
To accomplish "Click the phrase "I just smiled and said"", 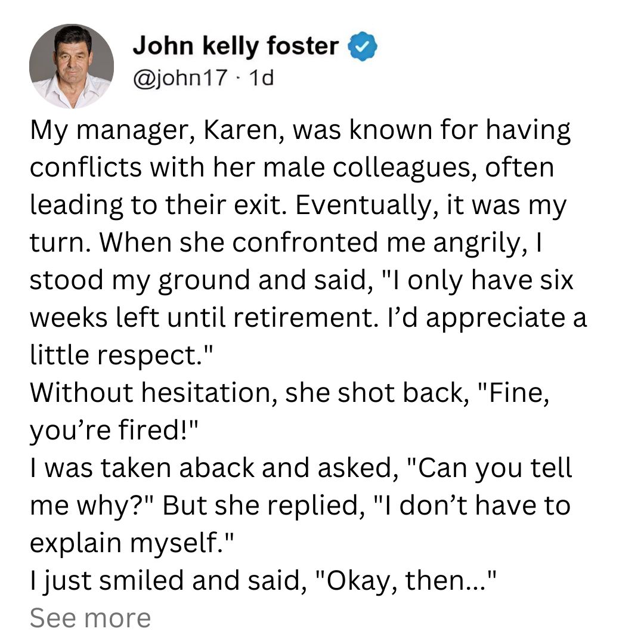I will tap(168, 581).
